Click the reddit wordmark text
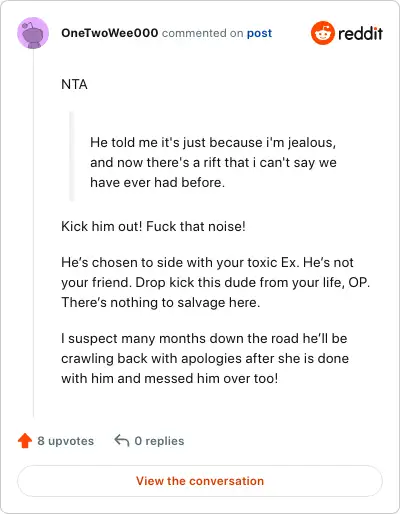400x514 pixels. (x=360, y=33)
